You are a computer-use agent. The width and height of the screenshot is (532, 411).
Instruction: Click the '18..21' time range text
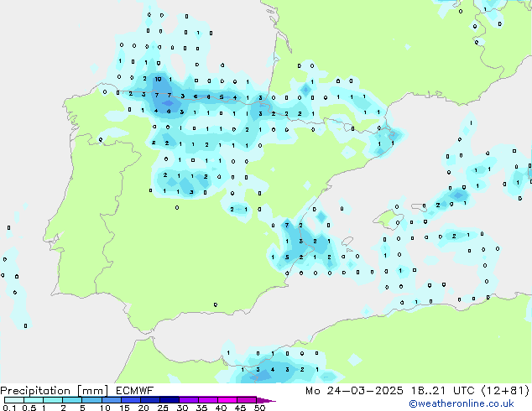429,391
